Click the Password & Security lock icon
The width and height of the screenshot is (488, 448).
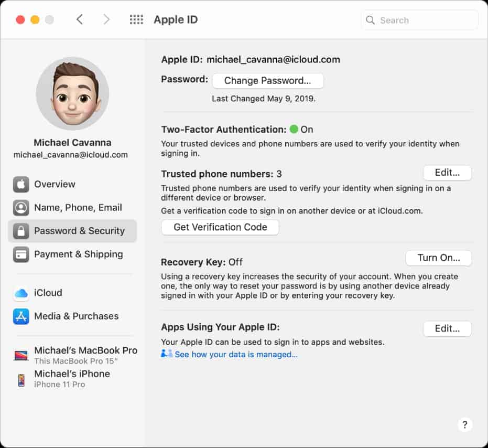tap(21, 231)
